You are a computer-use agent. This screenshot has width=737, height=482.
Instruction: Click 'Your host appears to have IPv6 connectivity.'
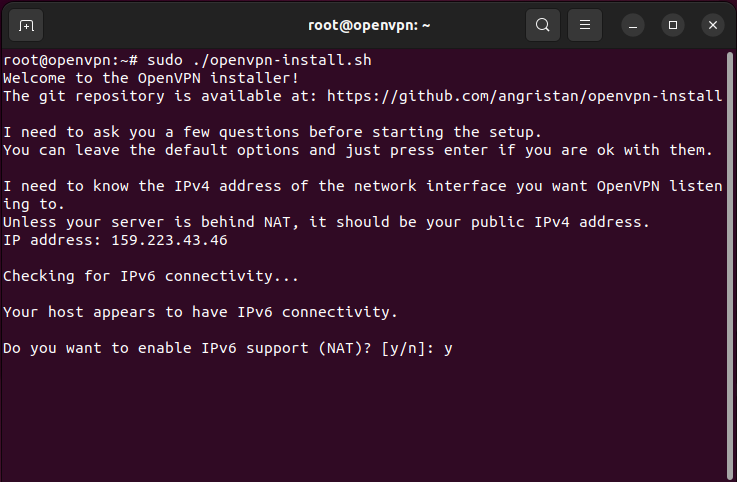pyautogui.click(x=200, y=312)
